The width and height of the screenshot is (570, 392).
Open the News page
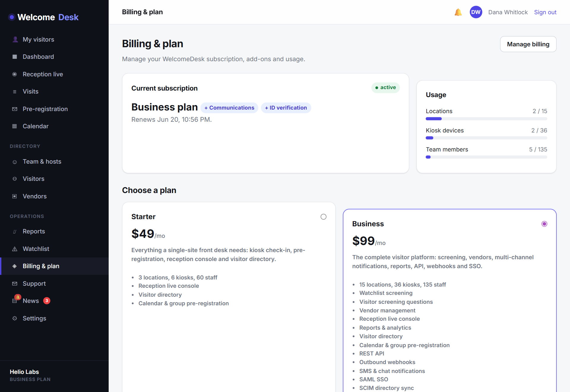pos(54,301)
